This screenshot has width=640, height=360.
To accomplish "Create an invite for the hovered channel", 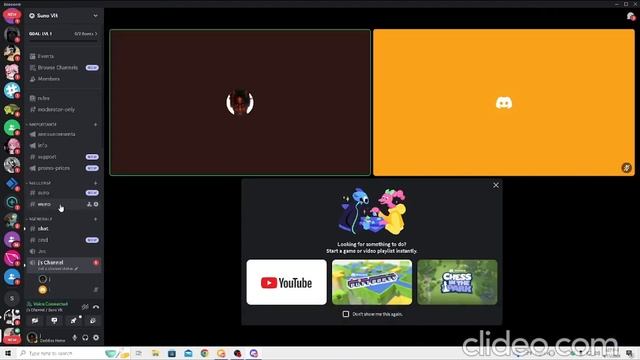I will (x=89, y=204).
